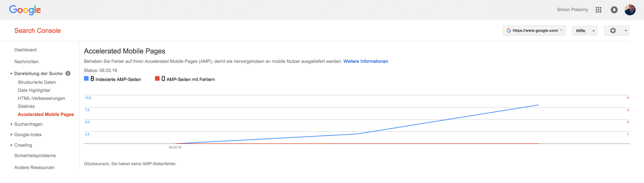Open Andere Ressourcen
Image resolution: width=644 pixels, height=183 pixels.
pyautogui.click(x=34, y=167)
